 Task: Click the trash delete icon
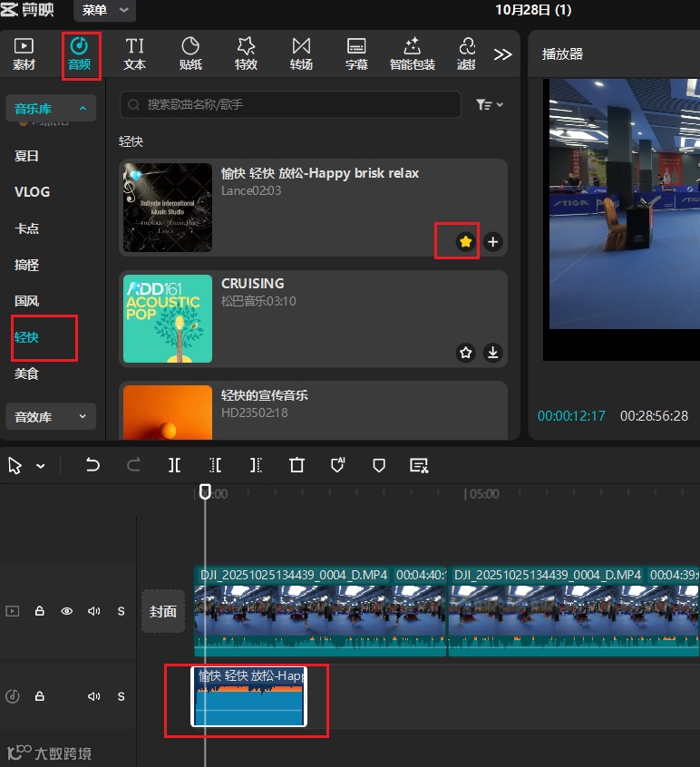[x=297, y=465]
